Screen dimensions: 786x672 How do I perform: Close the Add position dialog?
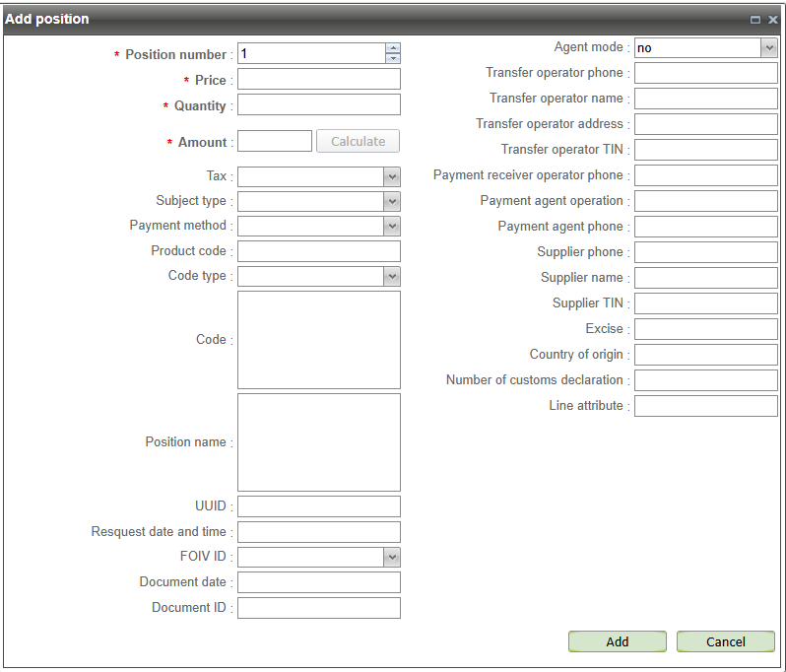[773, 20]
